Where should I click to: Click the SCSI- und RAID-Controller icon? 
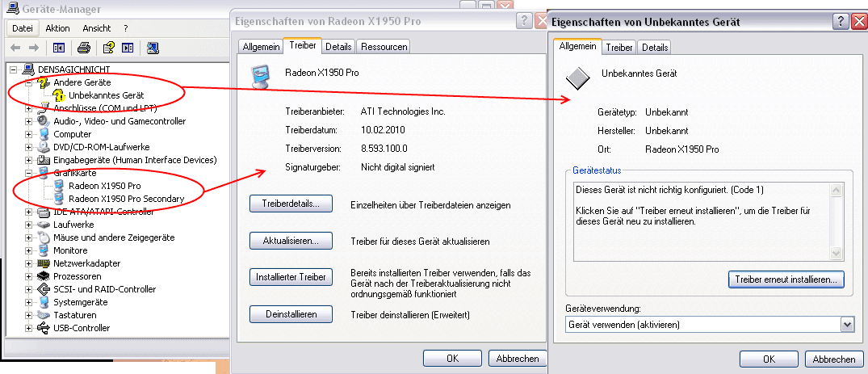coord(44,289)
